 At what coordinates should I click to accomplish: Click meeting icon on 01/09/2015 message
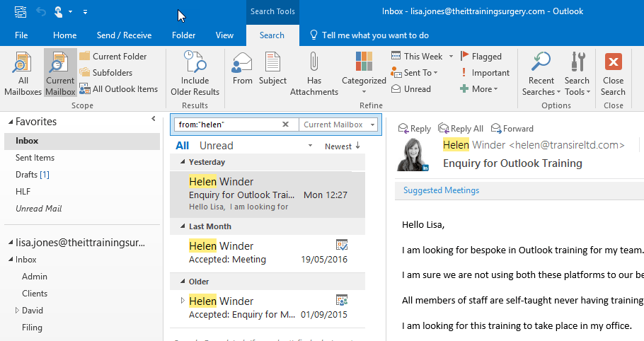click(x=342, y=300)
